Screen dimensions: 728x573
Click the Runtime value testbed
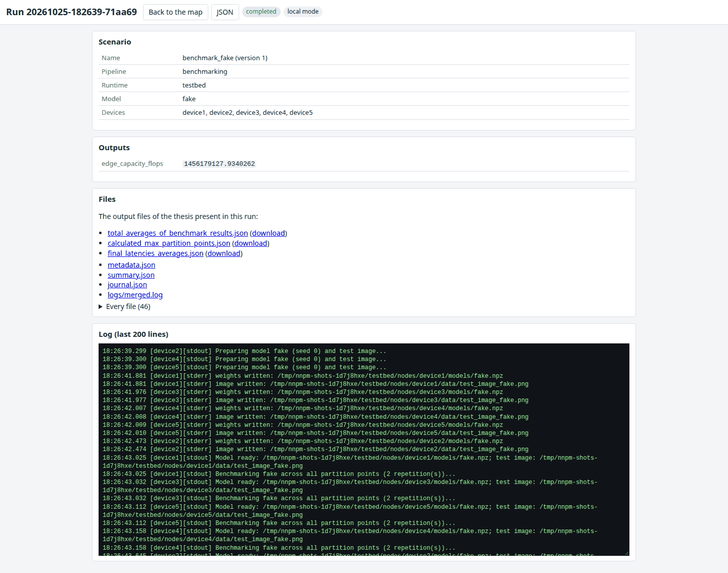pos(194,85)
